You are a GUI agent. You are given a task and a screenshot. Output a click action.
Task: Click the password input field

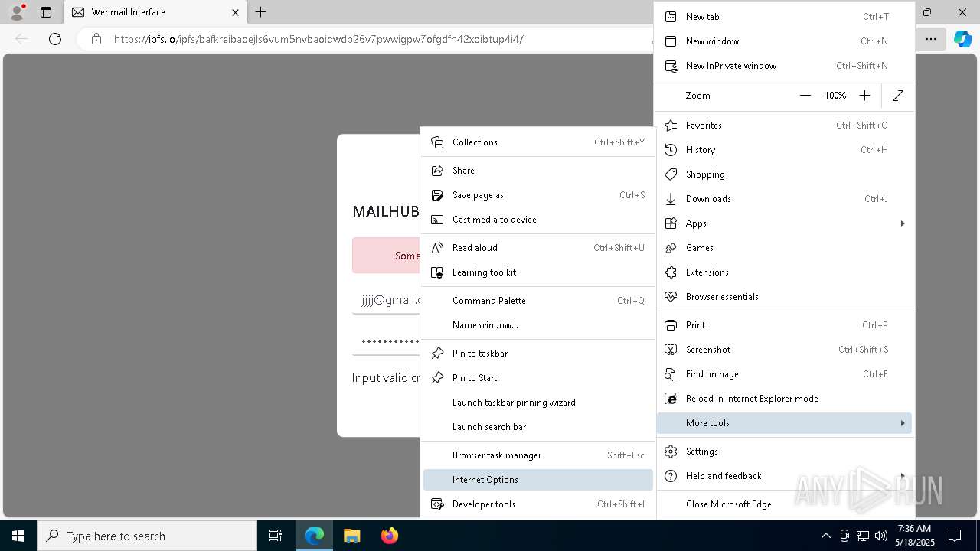(386, 341)
